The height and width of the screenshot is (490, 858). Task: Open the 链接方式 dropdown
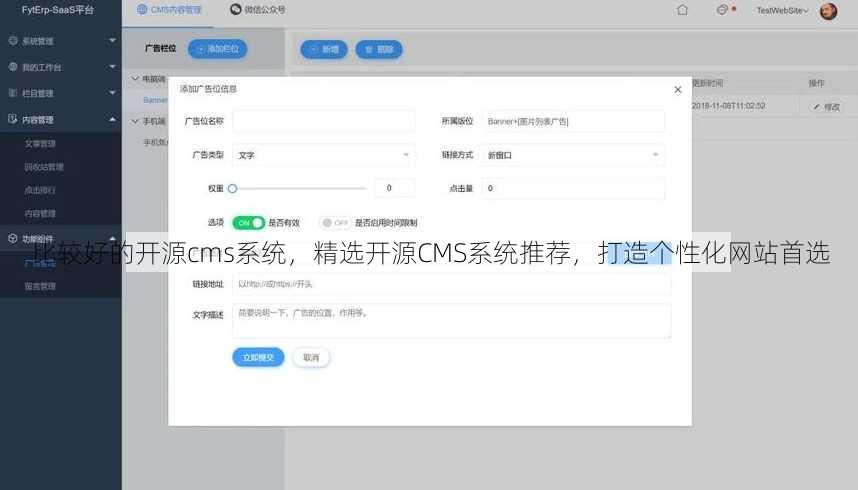pyautogui.click(x=573, y=155)
